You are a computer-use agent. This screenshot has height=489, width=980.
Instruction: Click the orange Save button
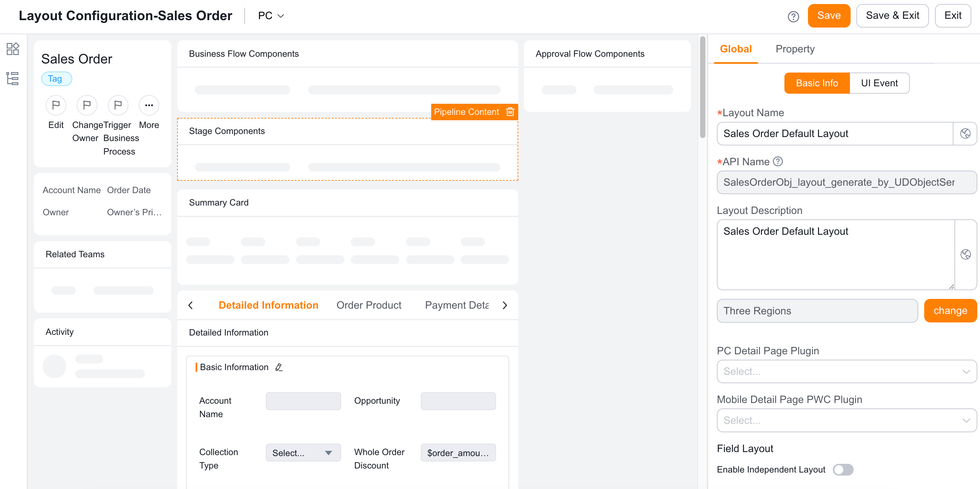[x=829, y=15]
